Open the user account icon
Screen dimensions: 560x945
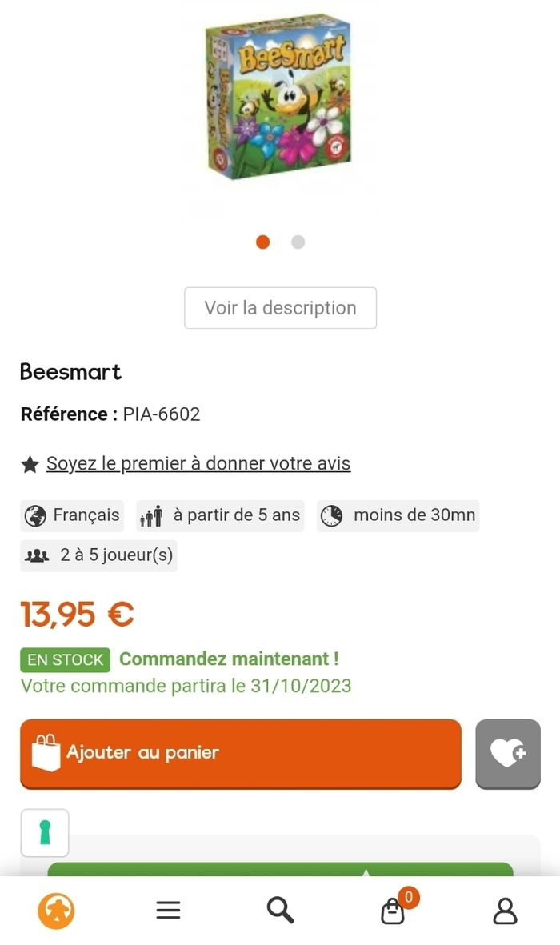pyautogui.click(x=505, y=911)
